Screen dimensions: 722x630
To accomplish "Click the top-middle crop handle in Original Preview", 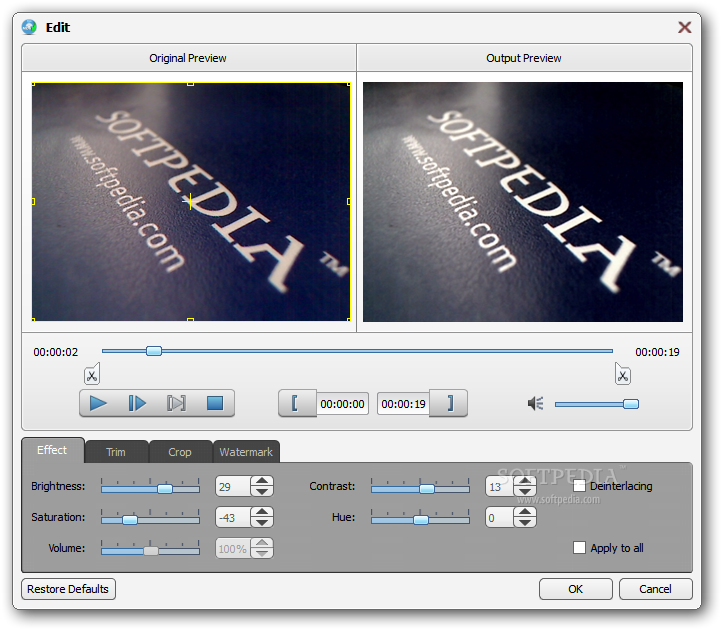I will click(190, 84).
